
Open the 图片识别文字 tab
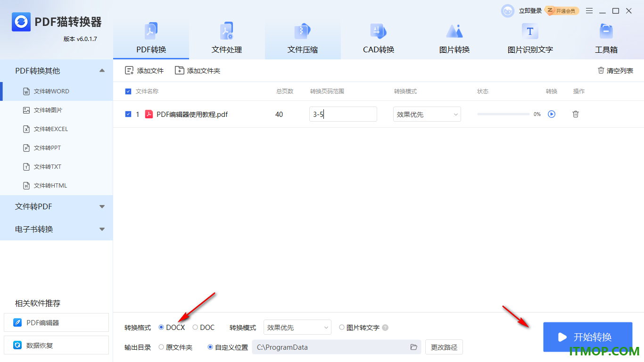coord(530,39)
